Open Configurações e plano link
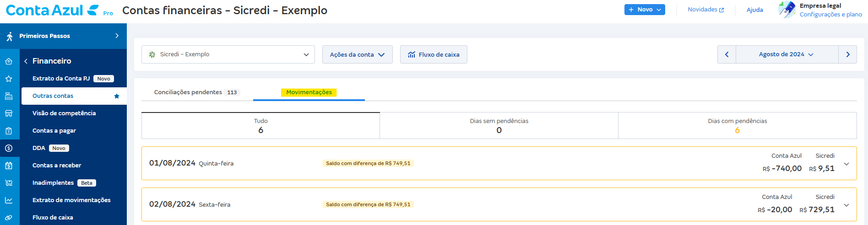 pos(830,15)
